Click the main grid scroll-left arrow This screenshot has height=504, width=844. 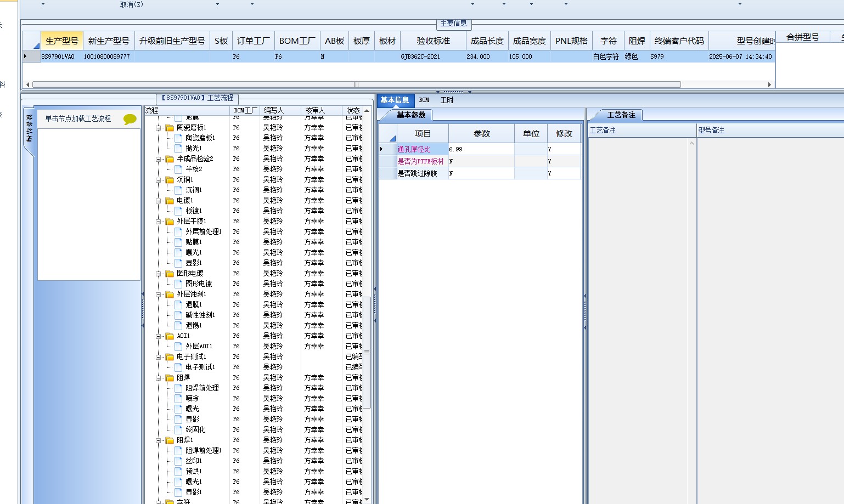pyautogui.click(x=28, y=84)
